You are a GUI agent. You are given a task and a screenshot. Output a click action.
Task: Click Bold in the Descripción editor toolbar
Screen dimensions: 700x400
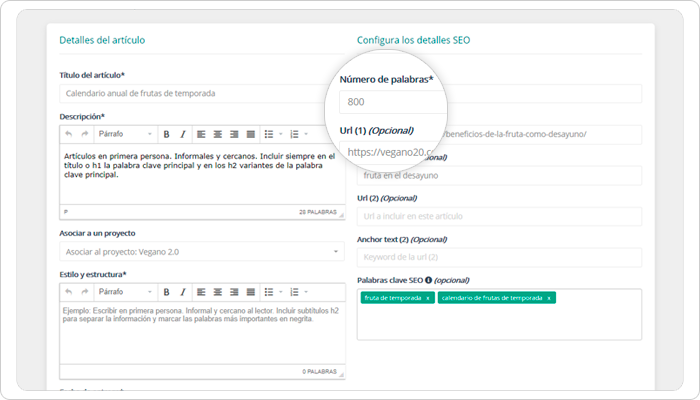pos(167,134)
